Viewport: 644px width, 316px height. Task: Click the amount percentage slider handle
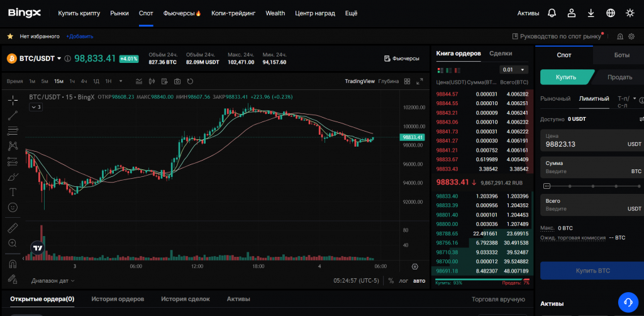tap(547, 186)
